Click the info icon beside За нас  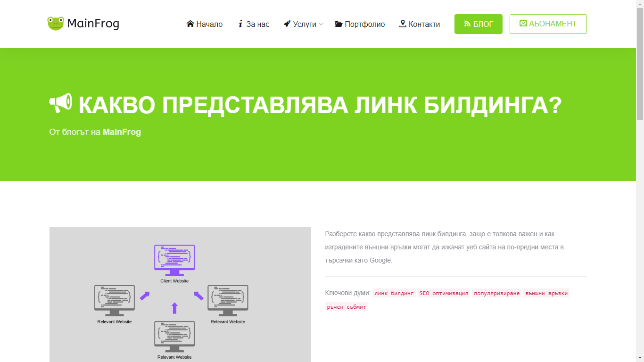[240, 24]
